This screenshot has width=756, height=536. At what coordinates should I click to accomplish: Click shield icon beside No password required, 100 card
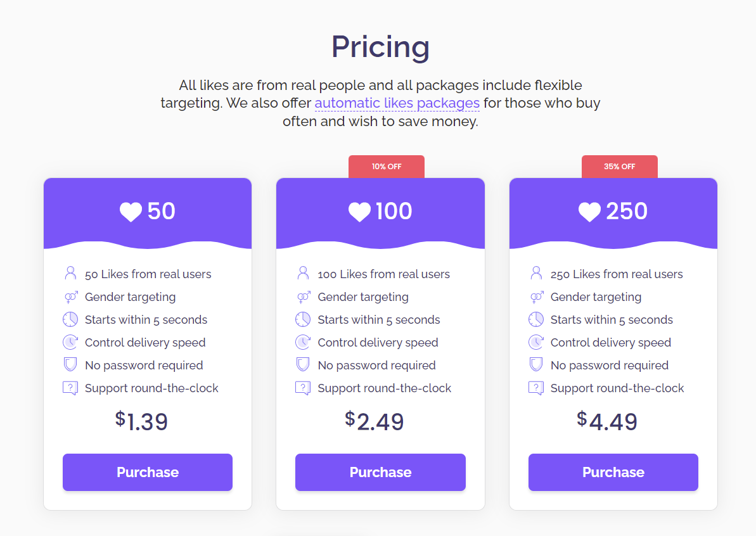click(303, 365)
